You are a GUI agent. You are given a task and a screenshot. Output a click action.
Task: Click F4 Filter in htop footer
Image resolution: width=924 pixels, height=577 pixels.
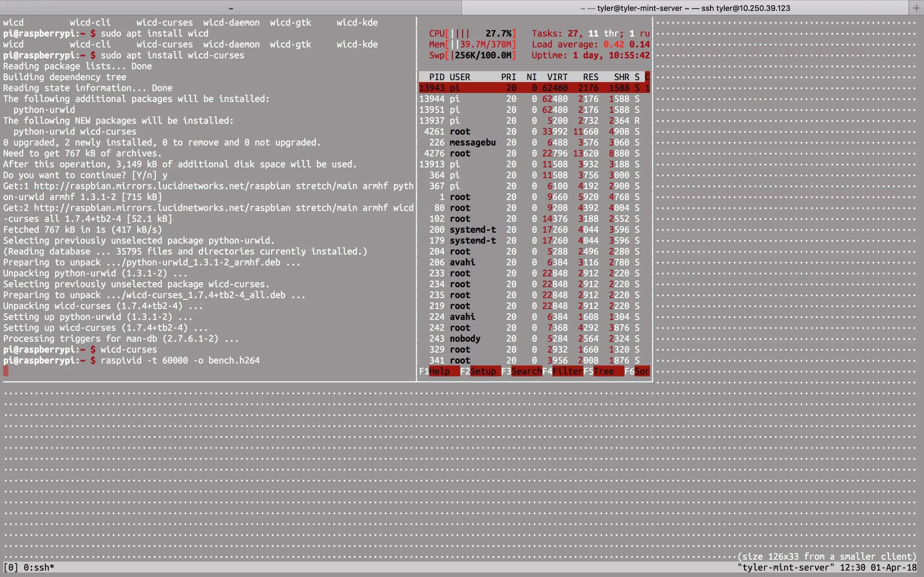point(567,371)
